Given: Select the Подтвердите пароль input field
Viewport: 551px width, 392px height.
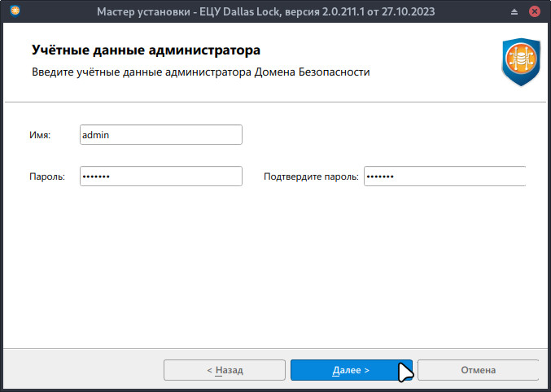Looking at the screenshot, I should (444, 176).
